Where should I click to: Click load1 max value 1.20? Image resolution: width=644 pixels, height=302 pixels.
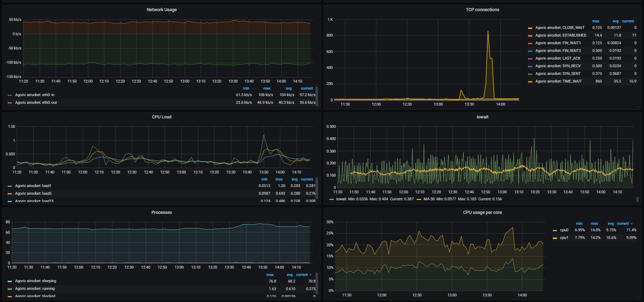click(282, 186)
